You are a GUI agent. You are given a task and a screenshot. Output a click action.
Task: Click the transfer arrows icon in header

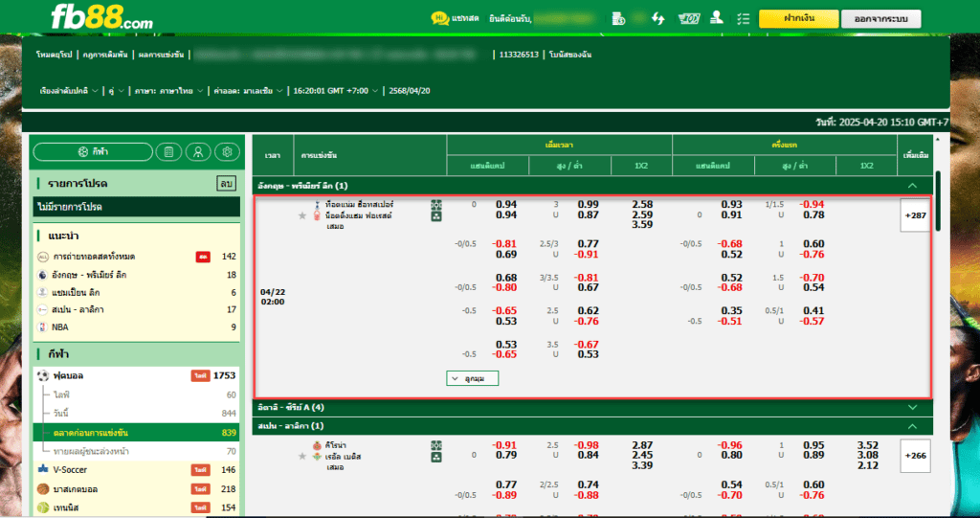[658, 19]
